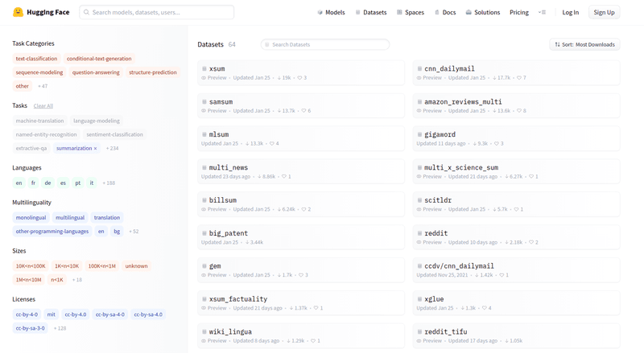Open the Pricing page
The width and height of the screenshot is (644, 353).
point(519,12)
